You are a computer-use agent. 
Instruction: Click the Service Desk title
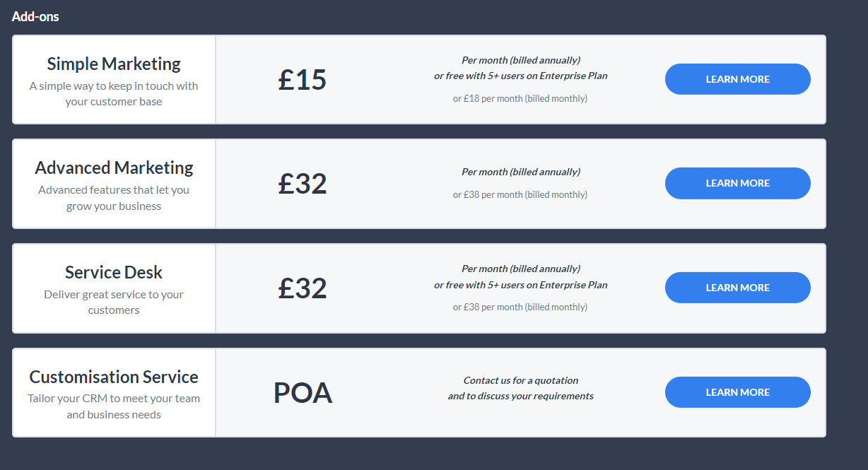click(x=114, y=272)
